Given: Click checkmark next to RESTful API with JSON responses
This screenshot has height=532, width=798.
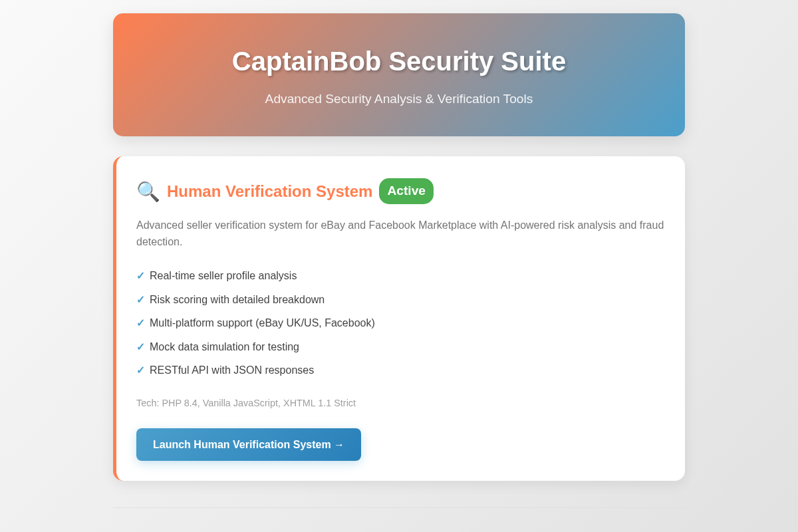Looking at the screenshot, I should pos(140,370).
